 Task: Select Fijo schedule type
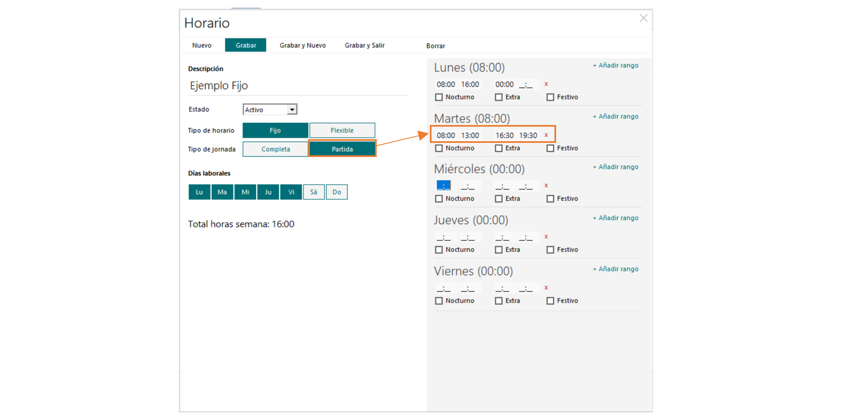(275, 130)
